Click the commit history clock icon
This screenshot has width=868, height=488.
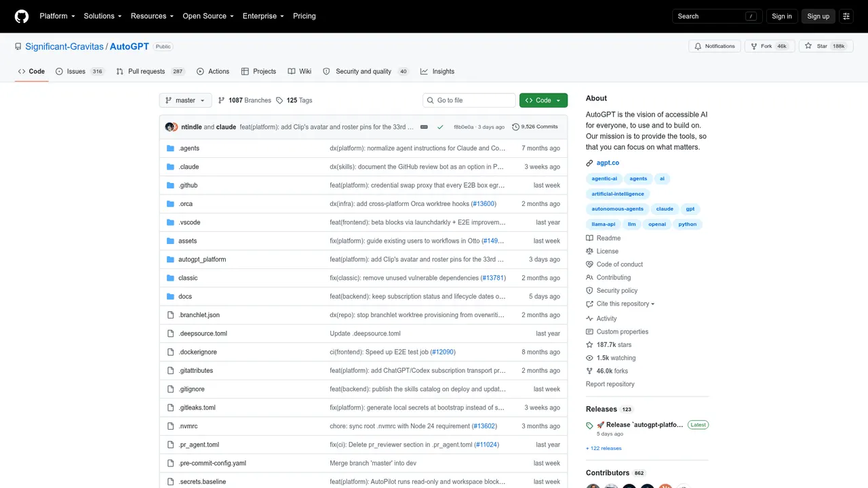tap(515, 127)
